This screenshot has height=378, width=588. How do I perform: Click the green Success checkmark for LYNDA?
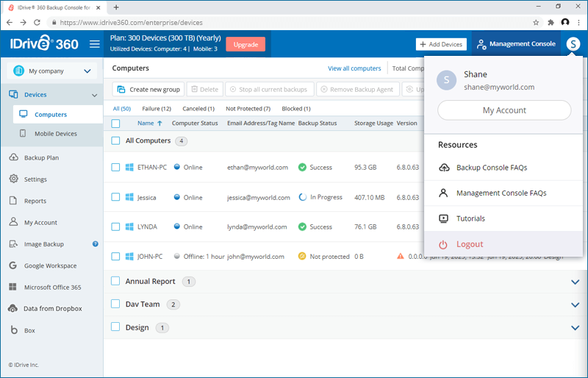tap(302, 227)
